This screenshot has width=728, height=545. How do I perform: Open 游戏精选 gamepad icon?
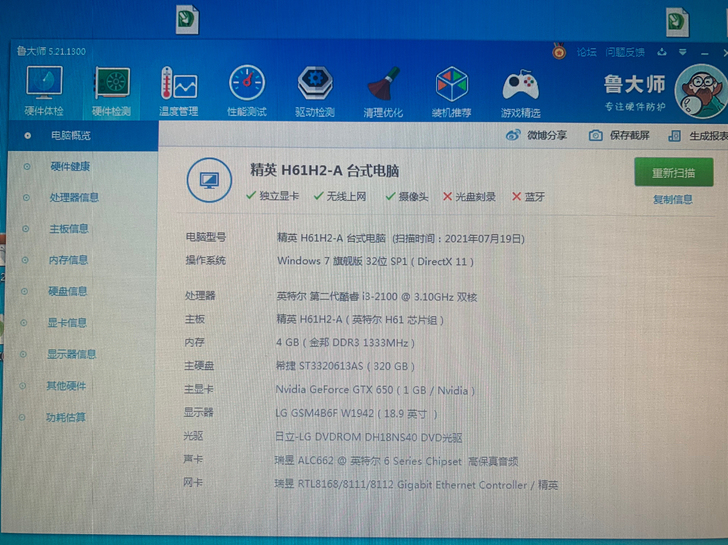pos(520,92)
